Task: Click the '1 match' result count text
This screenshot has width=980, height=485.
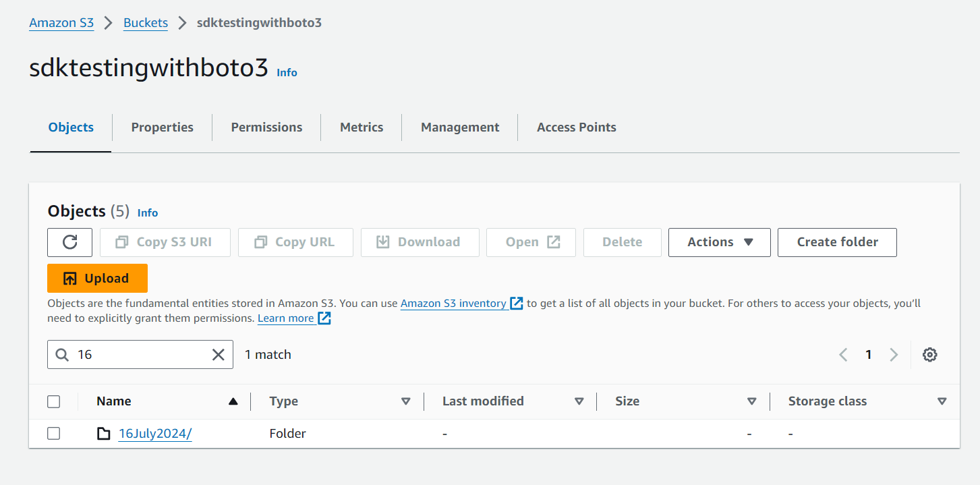Action: tap(268, 355)
